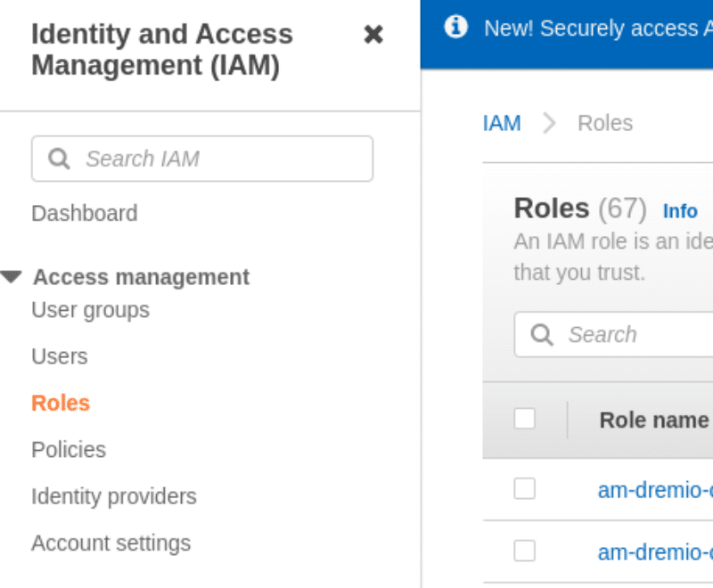Viewport: 713px width, 588px height.
Task: Click the magnifier icon in Search IAM box
Action: 60,159
